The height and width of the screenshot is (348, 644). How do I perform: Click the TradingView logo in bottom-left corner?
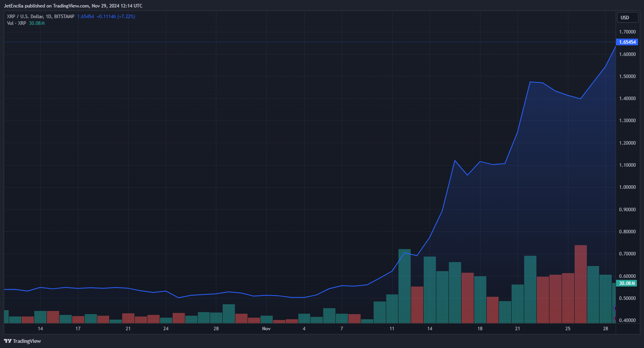coord(22,341)
